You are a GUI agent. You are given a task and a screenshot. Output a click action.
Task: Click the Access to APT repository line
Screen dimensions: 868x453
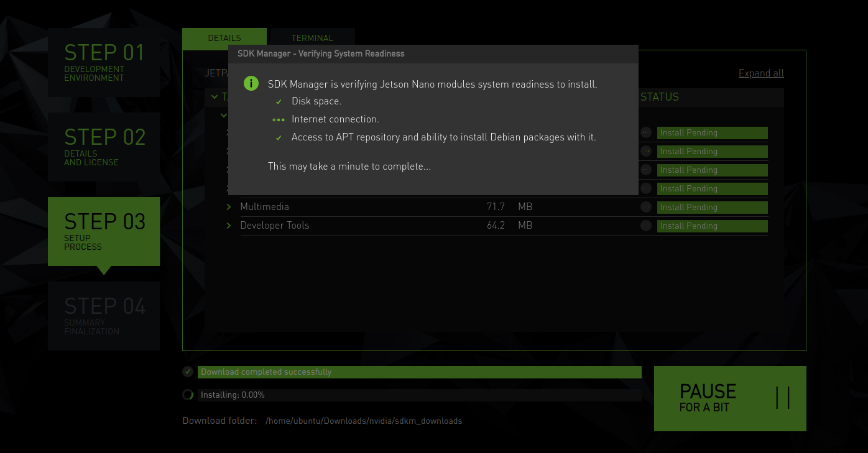pyautogui.click(x=444, y=137)
